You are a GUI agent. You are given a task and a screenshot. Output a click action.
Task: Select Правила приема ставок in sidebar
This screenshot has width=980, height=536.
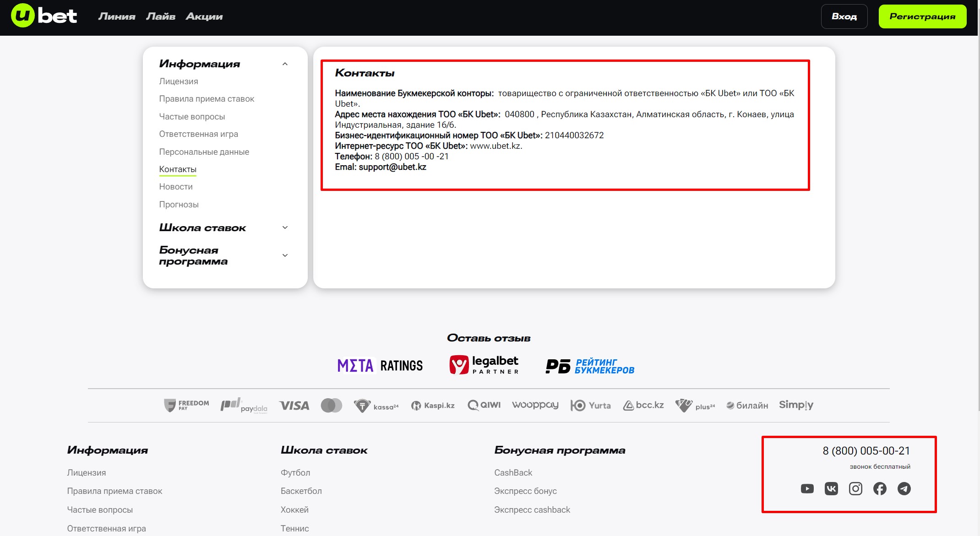(207, 99)
